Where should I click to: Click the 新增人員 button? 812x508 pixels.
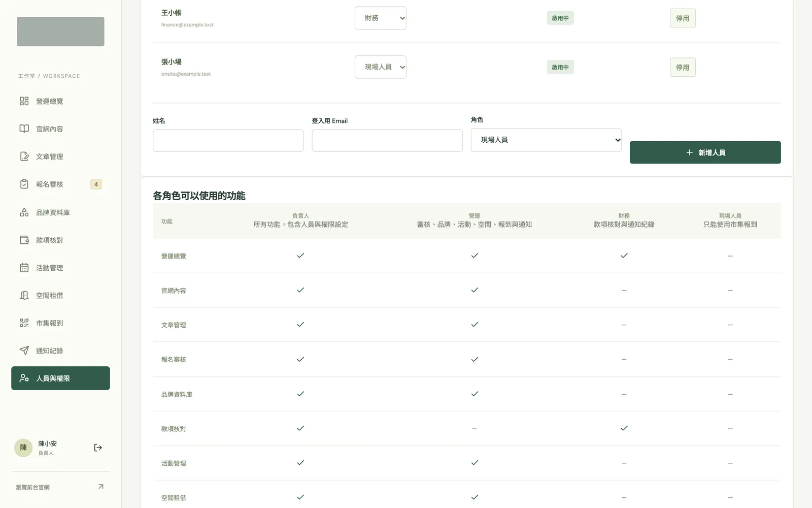point(705,152)
